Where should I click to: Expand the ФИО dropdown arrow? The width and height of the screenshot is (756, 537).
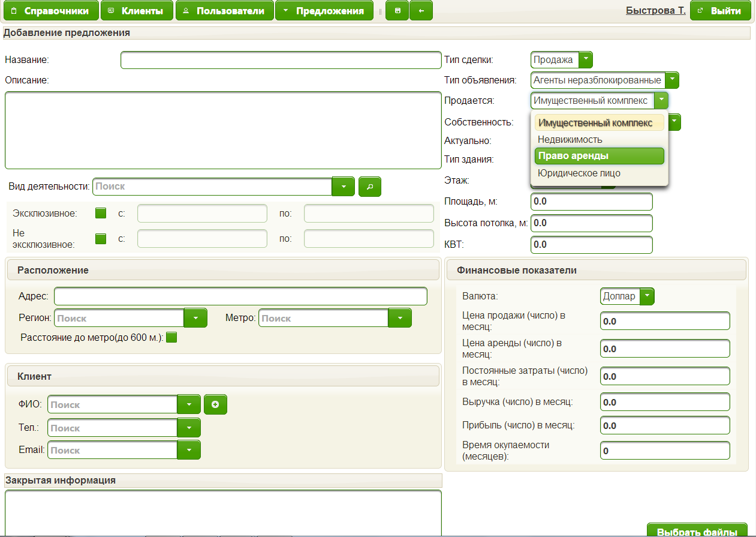click(x=189, y=404)
